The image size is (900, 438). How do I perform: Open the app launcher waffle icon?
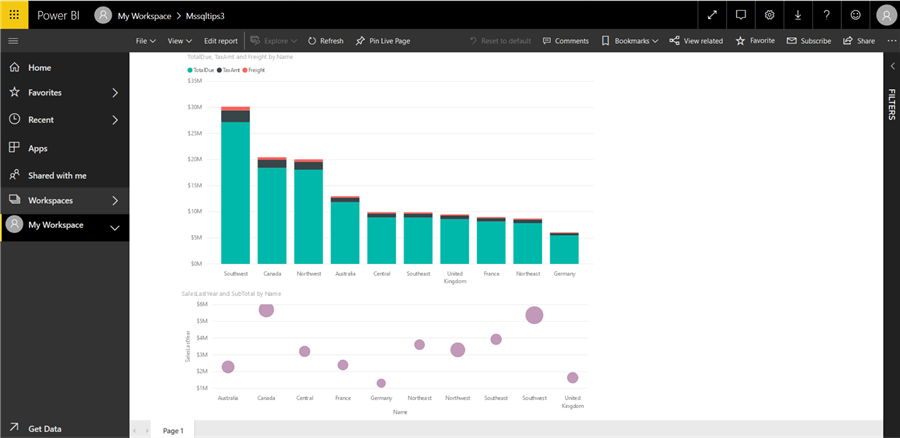pos(14,15)
